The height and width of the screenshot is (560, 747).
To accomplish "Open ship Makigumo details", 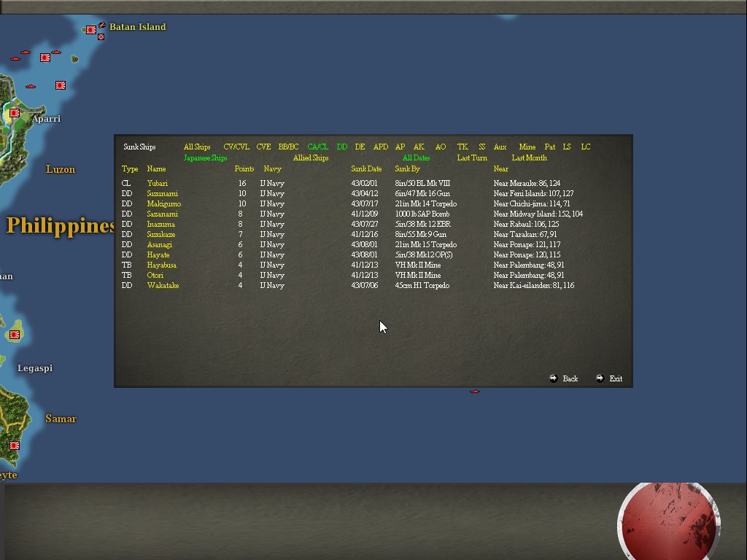I will tap(164, 204).
